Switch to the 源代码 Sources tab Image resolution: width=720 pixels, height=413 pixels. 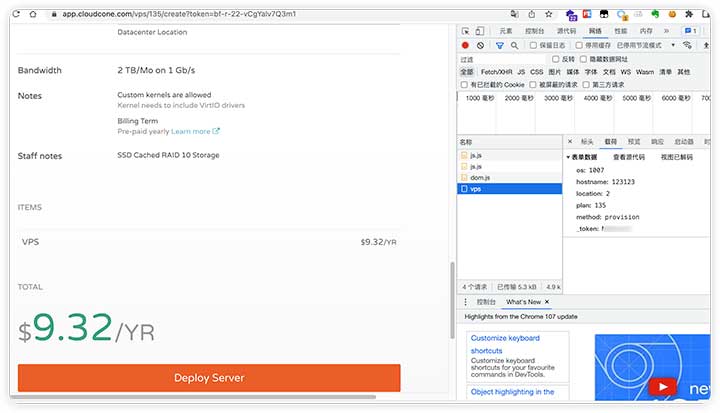point(566,31)
